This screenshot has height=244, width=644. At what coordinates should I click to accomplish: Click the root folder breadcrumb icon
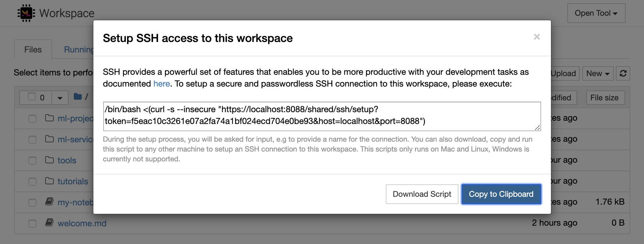(78, 96)
